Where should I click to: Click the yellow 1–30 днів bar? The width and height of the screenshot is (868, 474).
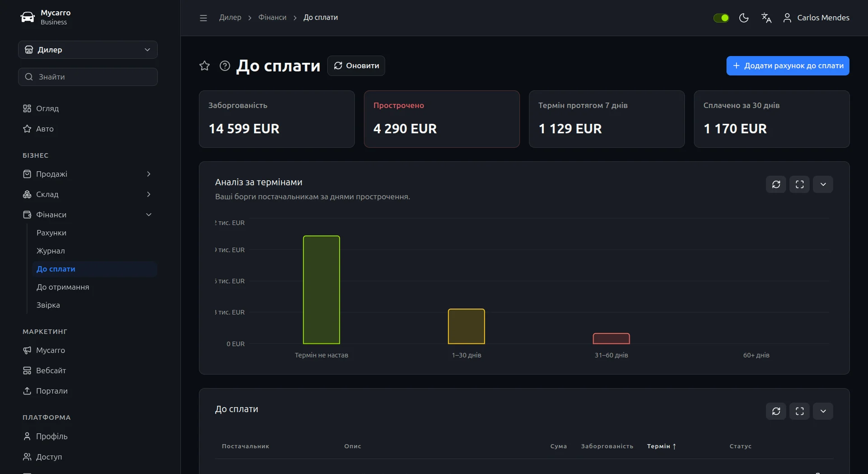(x=467, y=326)
